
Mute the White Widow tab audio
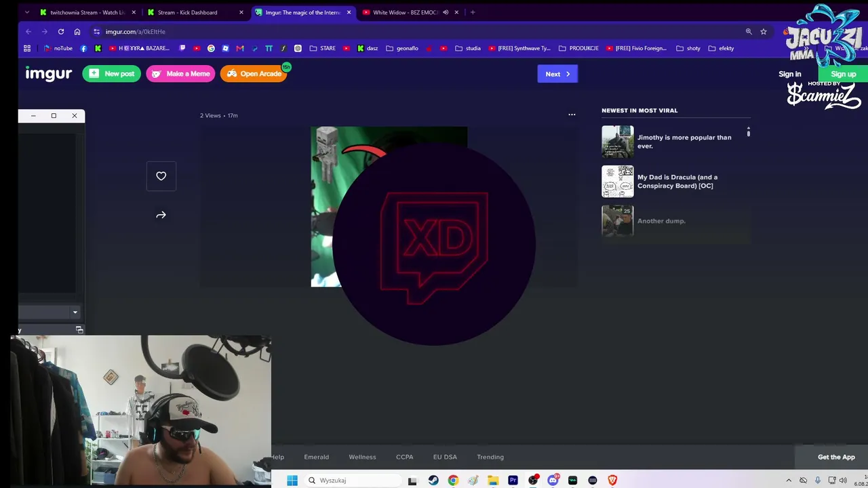446,12
